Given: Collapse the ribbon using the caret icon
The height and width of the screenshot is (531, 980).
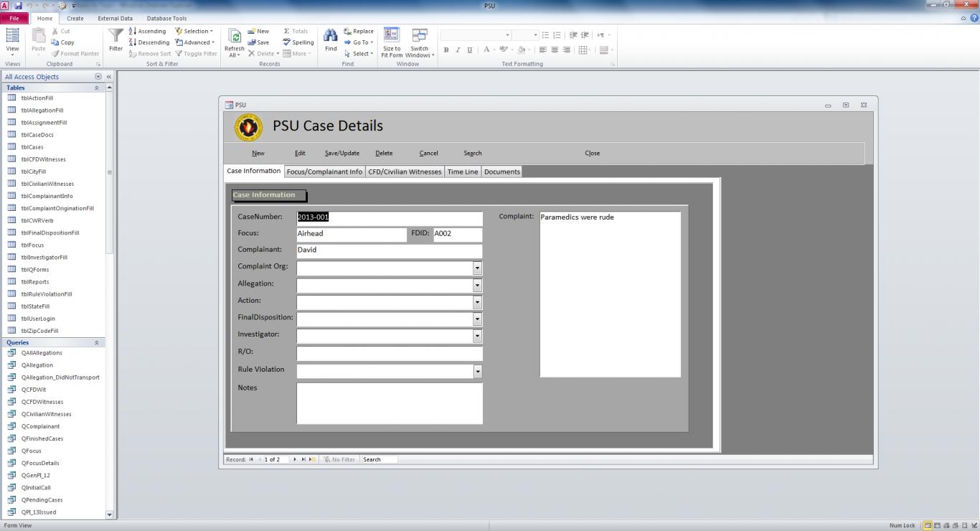Looking at the screenshot, I should [963, 19].
